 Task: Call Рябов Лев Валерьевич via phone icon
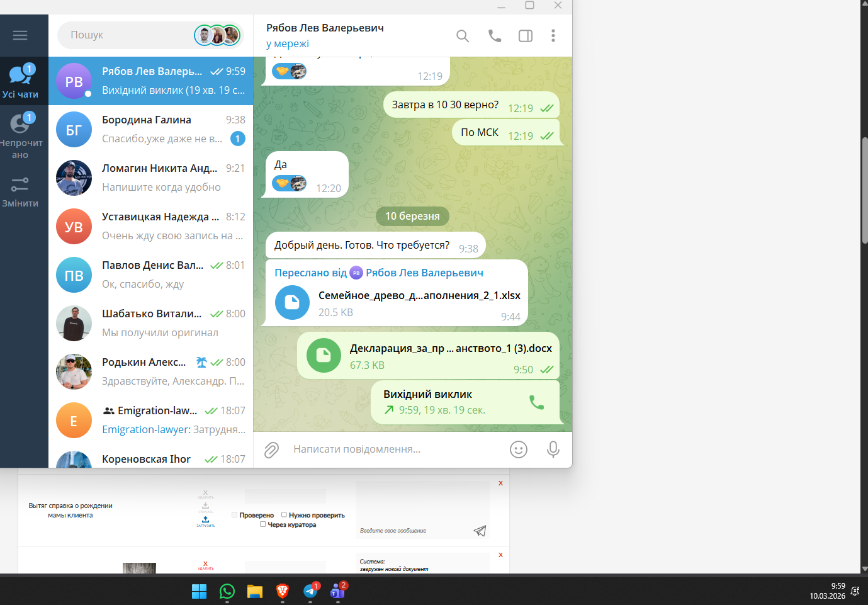495,36
